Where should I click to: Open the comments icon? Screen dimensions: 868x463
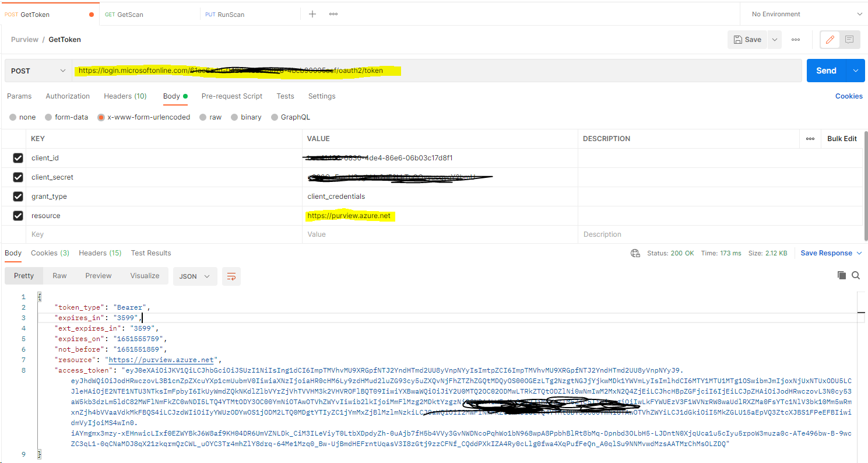coord(849,40)
